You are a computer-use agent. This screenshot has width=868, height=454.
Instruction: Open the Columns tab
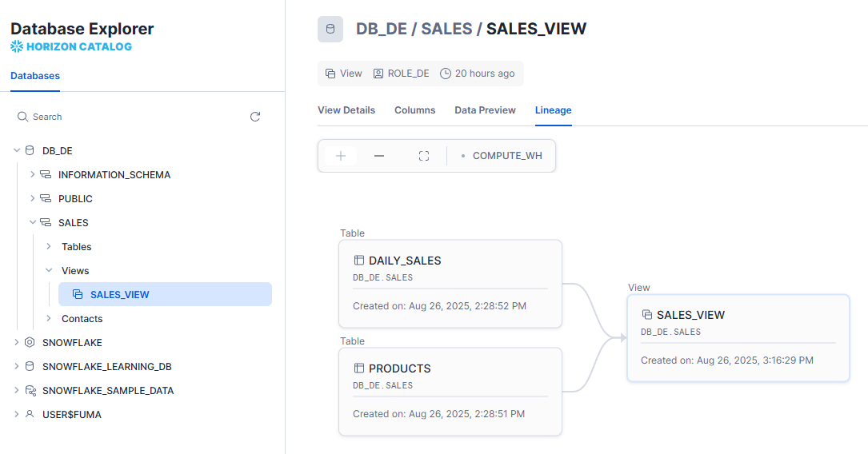pos(414,110)
